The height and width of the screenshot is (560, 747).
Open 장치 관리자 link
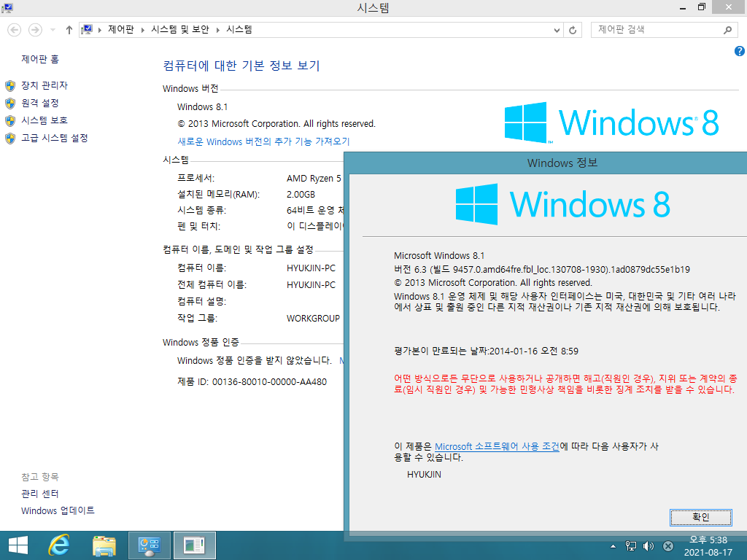tap(44, 85)
